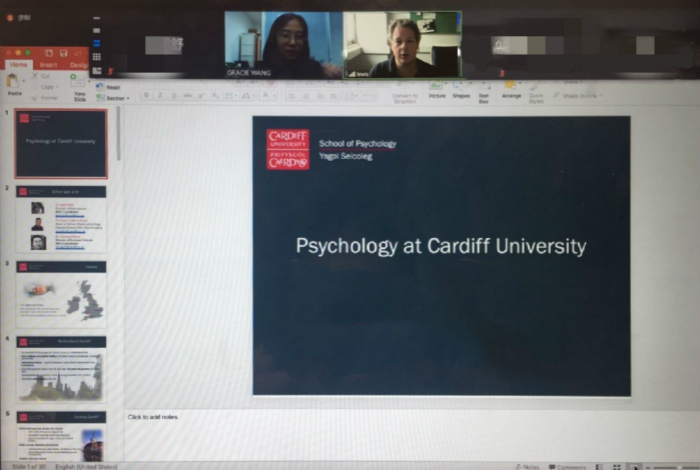Click the Reset button
This screenshot has height=470, width=700.
tap(113, 86)
